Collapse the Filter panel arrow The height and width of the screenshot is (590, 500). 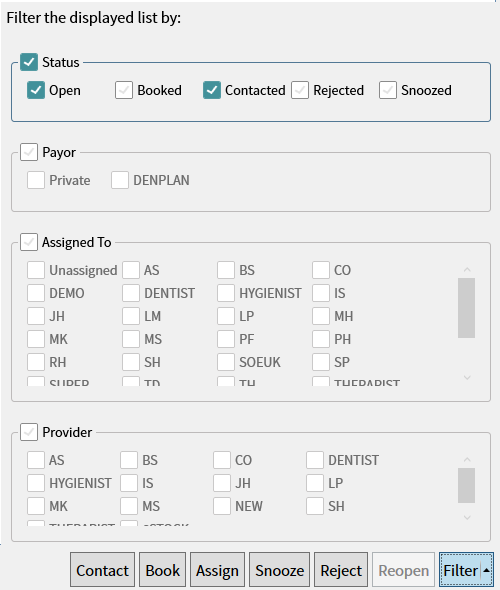[486, 570]
